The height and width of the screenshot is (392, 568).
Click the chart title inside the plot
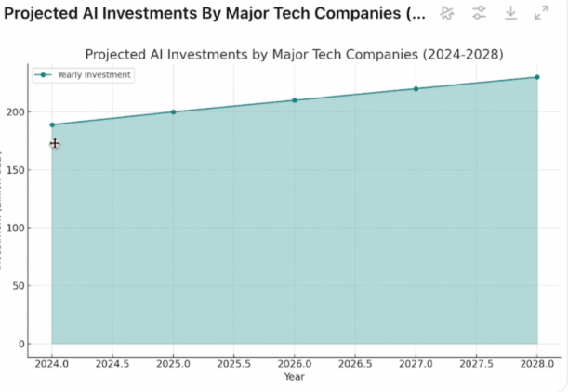point(294,54)
